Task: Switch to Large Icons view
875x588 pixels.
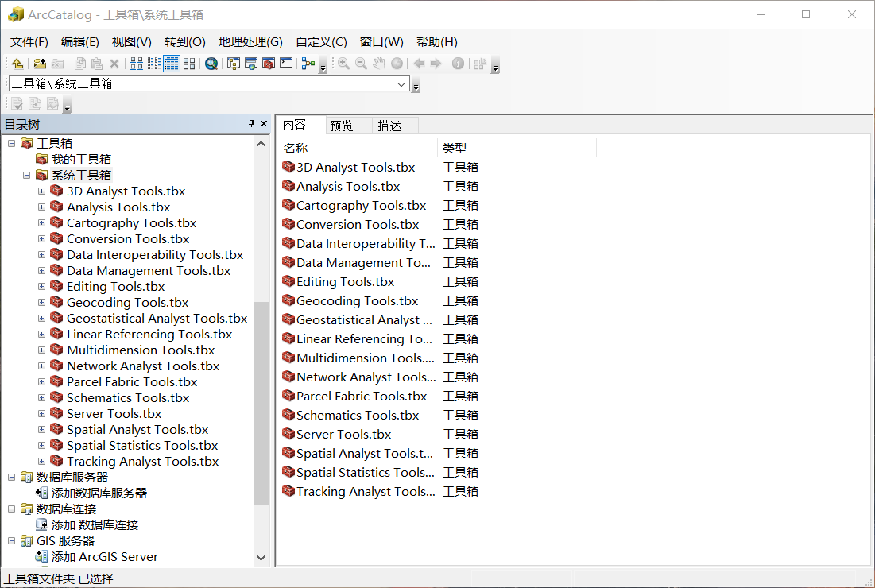Action: [x=137, y=64]
